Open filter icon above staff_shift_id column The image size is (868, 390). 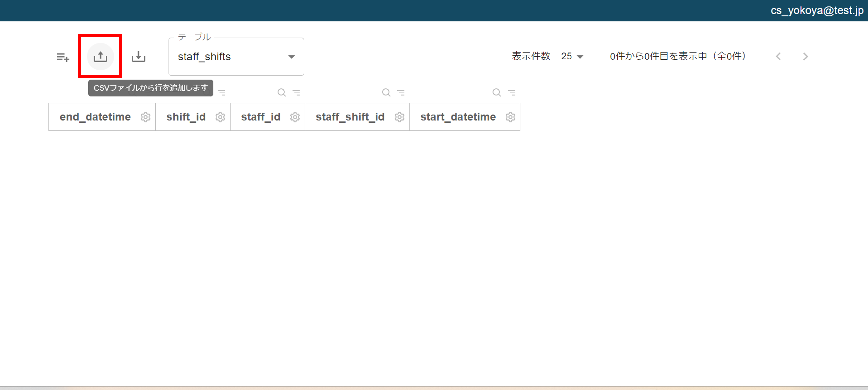tap(401, 92)
